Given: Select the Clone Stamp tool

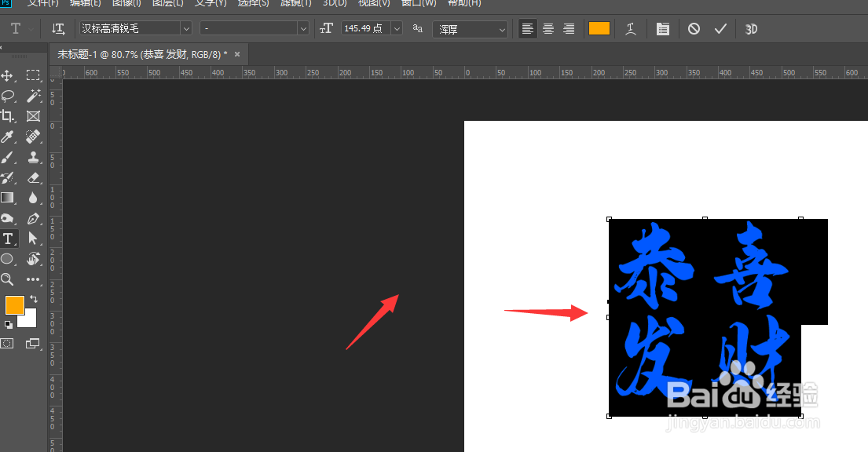Looking at the screenshot, I should point(33,157).
